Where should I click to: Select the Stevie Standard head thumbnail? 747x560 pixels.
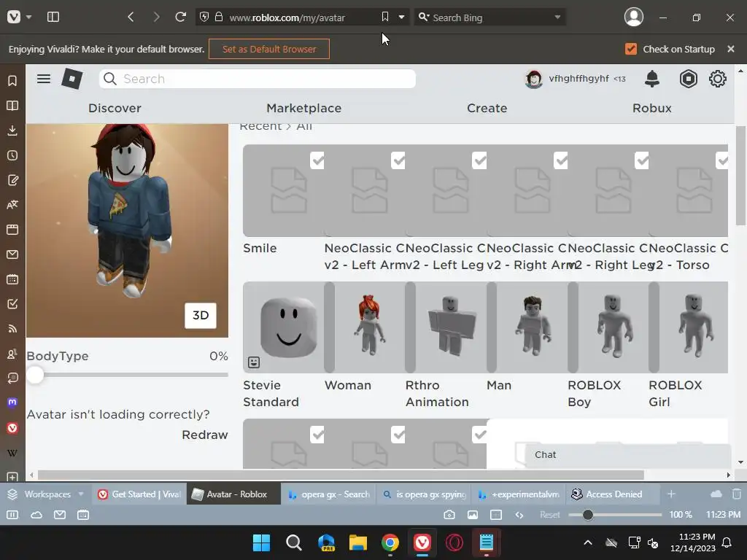tap(284, 327)
